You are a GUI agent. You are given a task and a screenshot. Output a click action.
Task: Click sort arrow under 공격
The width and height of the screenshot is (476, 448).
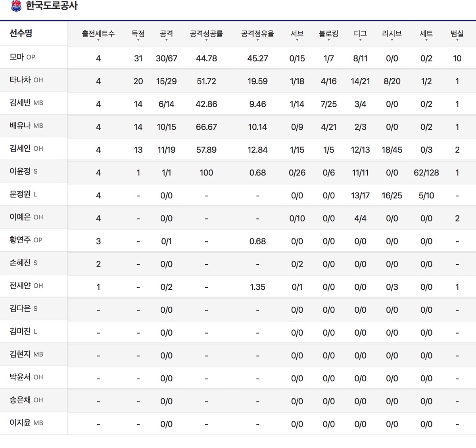coord(166,39)
